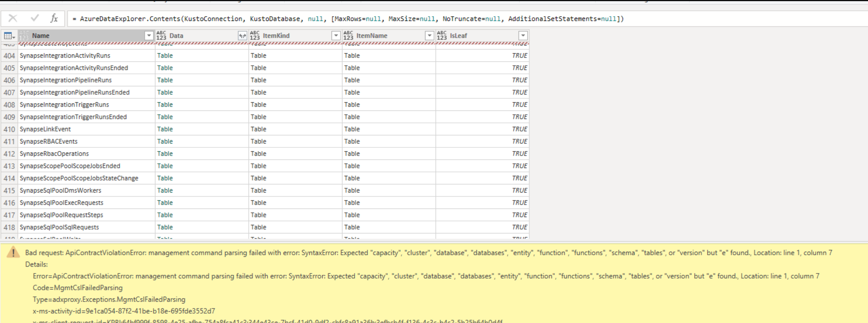Select row number 404

click(9, 56)
